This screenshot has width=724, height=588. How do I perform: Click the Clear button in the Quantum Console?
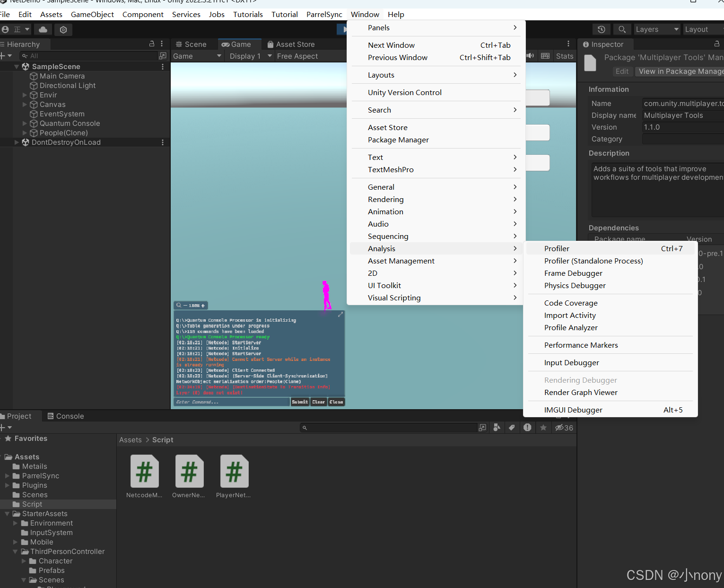point(318,402)
